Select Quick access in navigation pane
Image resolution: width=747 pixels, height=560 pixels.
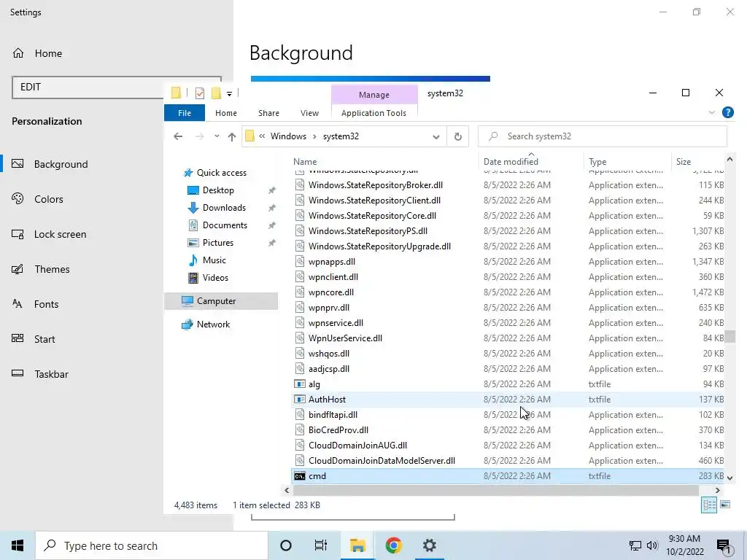(222, 172)
